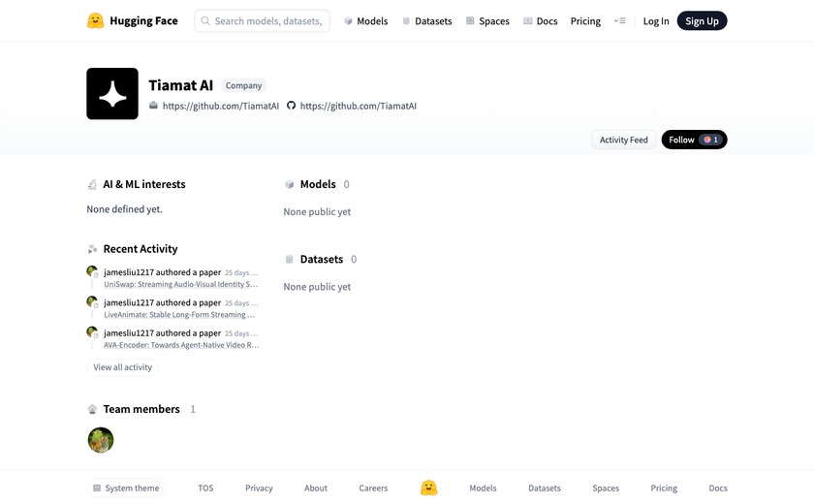The width and height of the screenshot is (814, 504).
Task: Open AVA-Encoder: Towards Agent-Native Video paper
Action: (181, 345)
